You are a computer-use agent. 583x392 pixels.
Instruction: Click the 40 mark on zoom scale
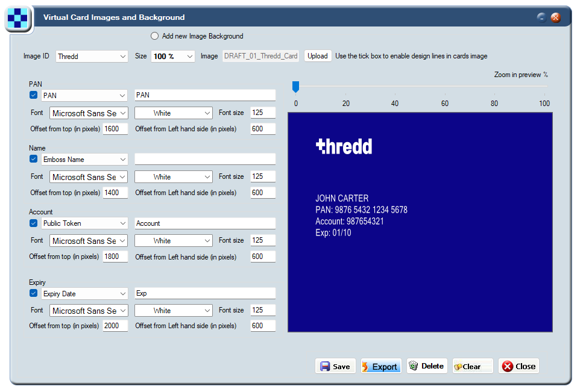pos(395,103)
